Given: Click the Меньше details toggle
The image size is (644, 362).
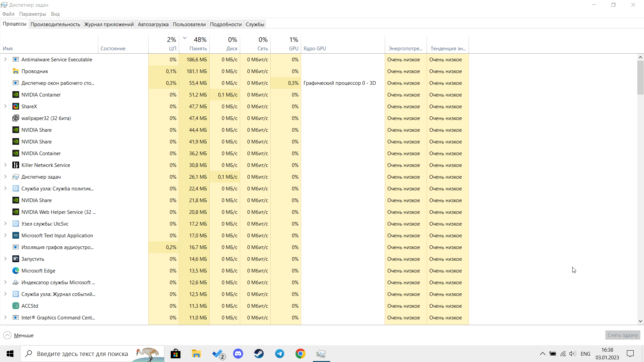Looking at the screenshot, I should pos(19,335).
